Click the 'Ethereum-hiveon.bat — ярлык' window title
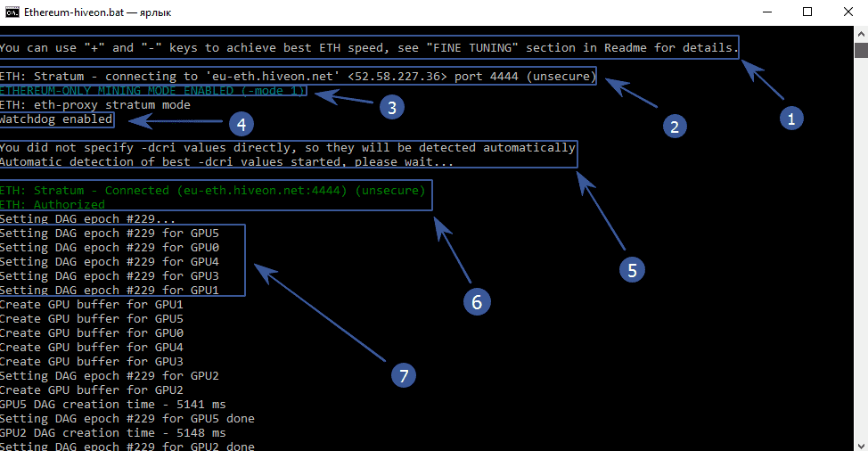Screen dimensions: 868x451 tap(97, 12)
